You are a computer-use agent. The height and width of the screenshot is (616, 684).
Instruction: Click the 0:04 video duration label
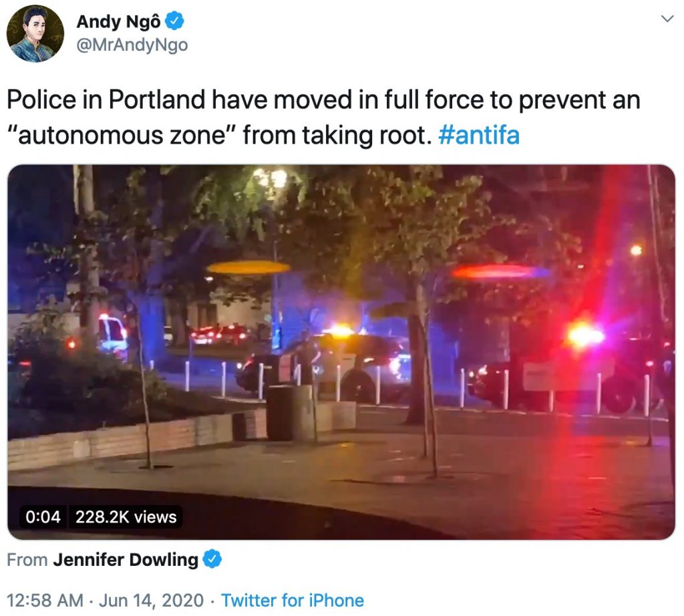(x=43, y=517)
